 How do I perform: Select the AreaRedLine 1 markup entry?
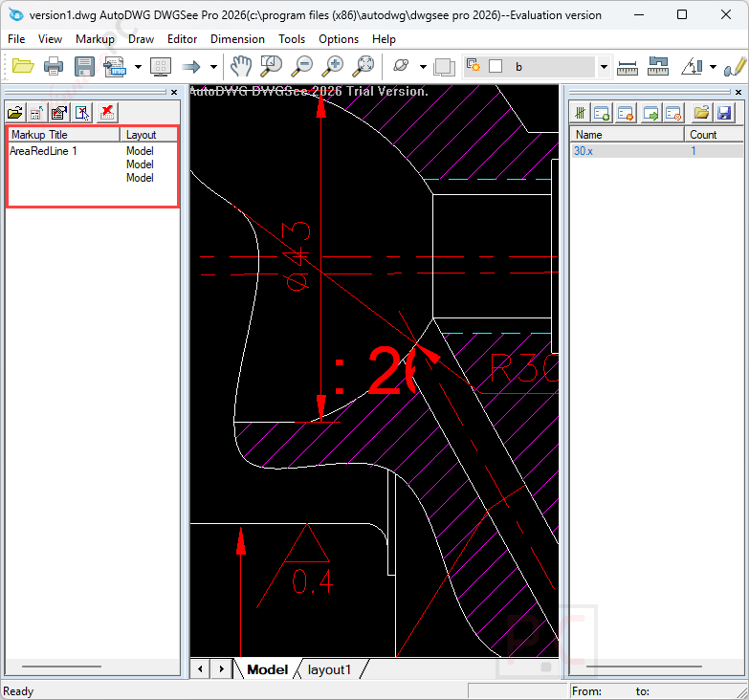pyautogui.click(x=44, y=151)
